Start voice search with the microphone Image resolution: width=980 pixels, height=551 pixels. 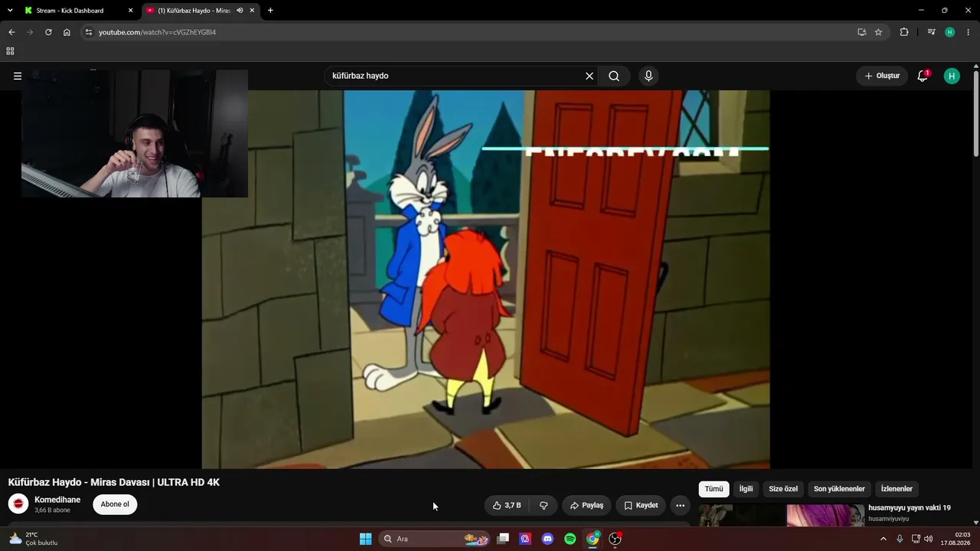(x=648, y=76)
